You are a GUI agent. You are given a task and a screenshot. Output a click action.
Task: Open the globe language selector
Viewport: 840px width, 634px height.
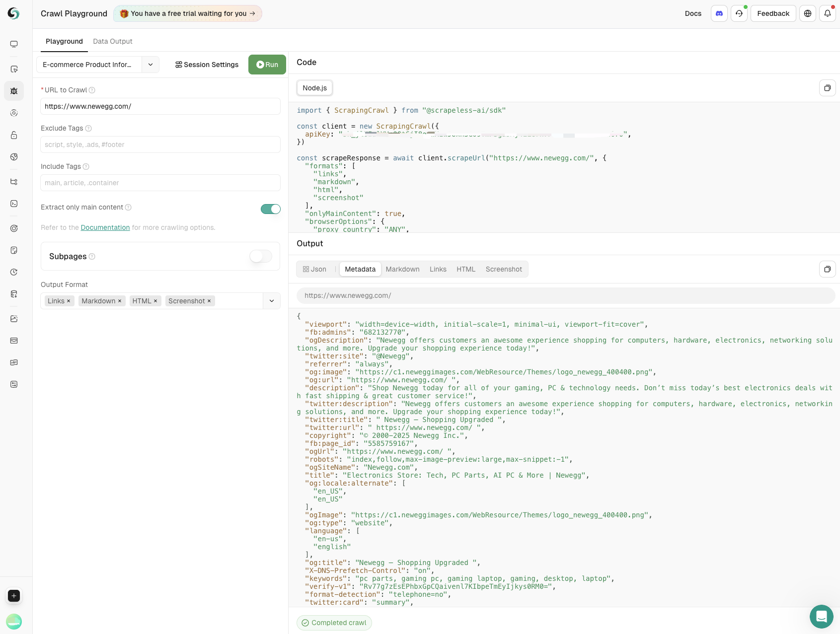pyautogui.click(x=808, y=13)
